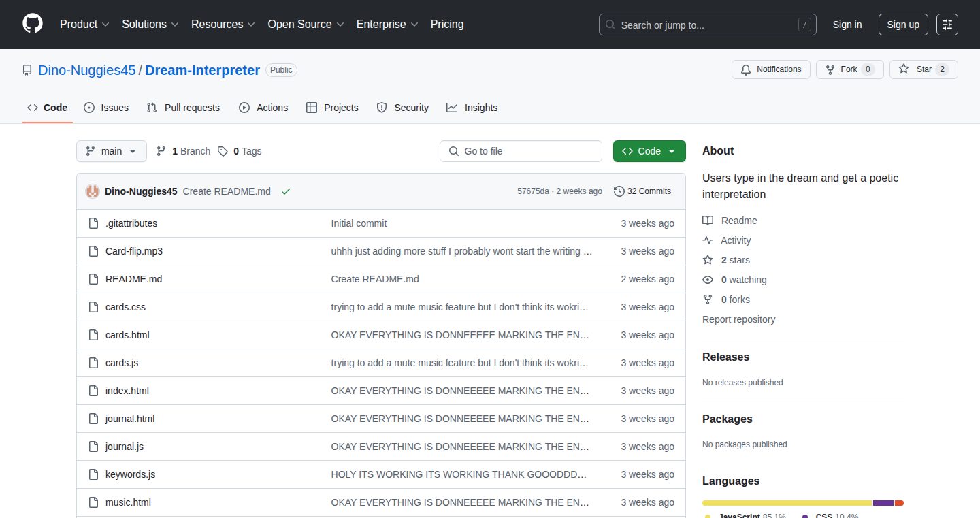Click the book icon beside Readme

708,221
